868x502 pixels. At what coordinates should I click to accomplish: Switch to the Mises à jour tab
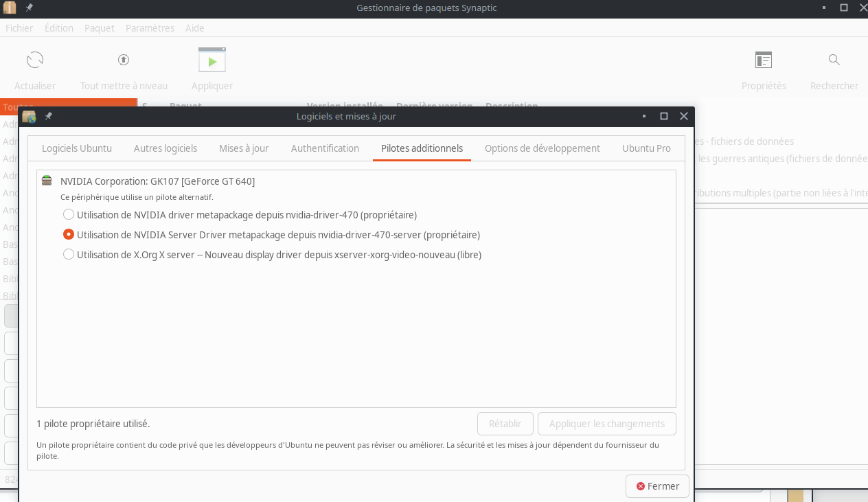tap(244, 148)
